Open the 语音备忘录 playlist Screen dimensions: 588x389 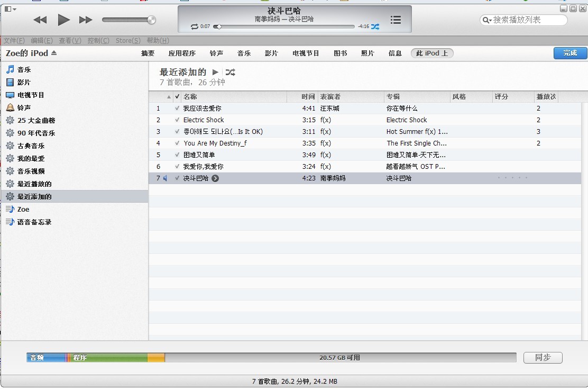tap(74, 222)
